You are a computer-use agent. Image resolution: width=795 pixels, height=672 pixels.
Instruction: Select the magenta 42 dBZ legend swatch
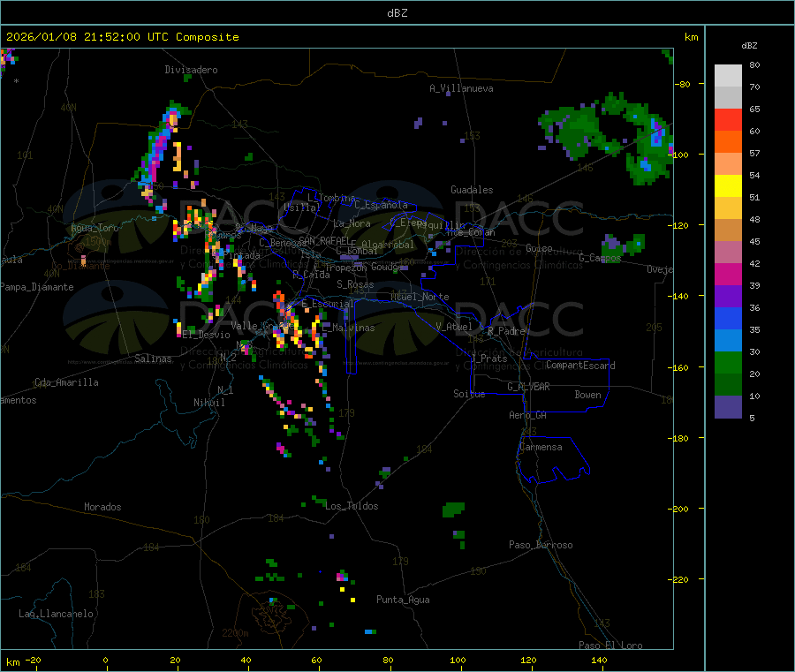728,274
